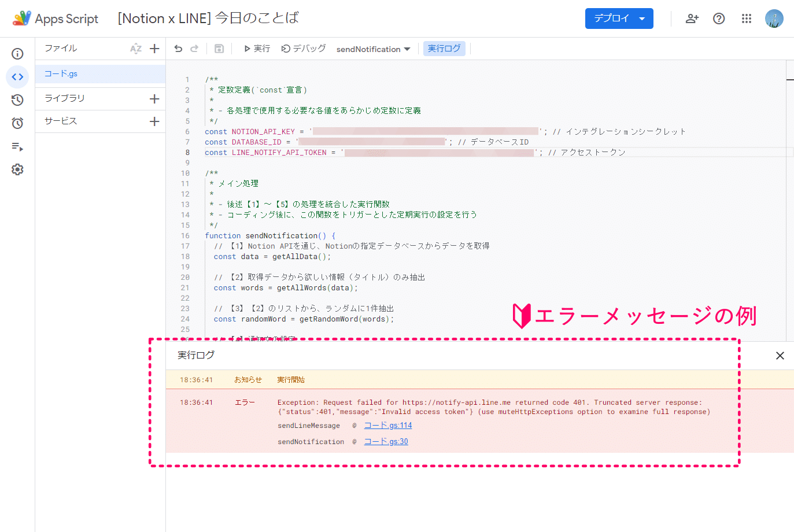Click the サービス section label
This screenshot has height=532, width=794.
(x=61, y=121)
